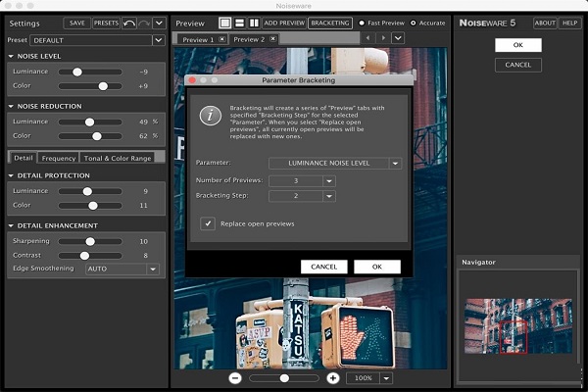Click the ABOUT button
588x392 pixels.
(x=545, y=23)
